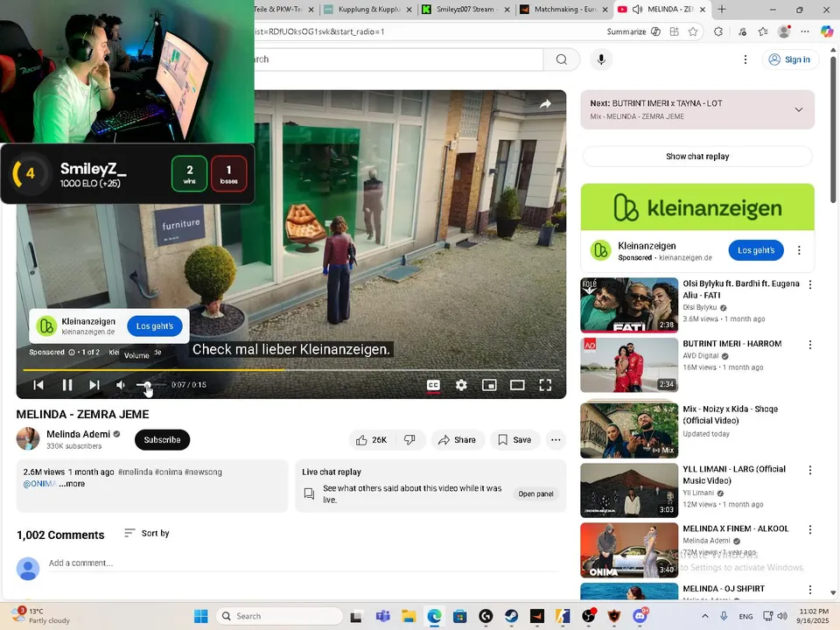
Task: Open the Olsi Bylyku FATI video thumbnail
Action: (x=629, y=304)
